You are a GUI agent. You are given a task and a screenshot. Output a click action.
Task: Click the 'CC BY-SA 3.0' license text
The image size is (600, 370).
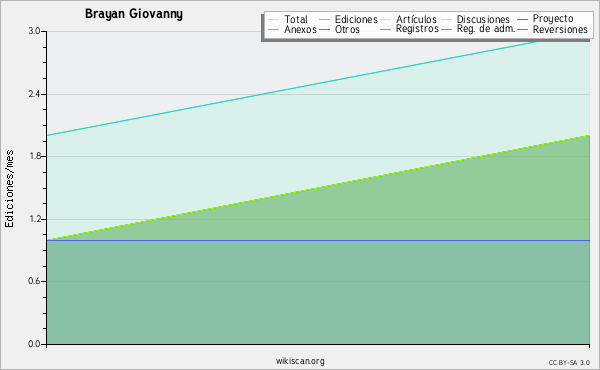(569, 363)
